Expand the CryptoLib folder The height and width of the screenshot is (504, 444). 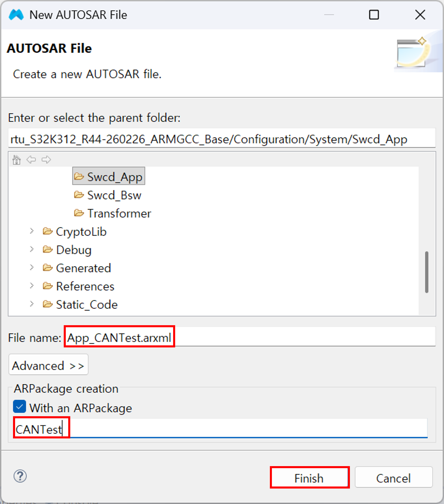click(32, 231)
